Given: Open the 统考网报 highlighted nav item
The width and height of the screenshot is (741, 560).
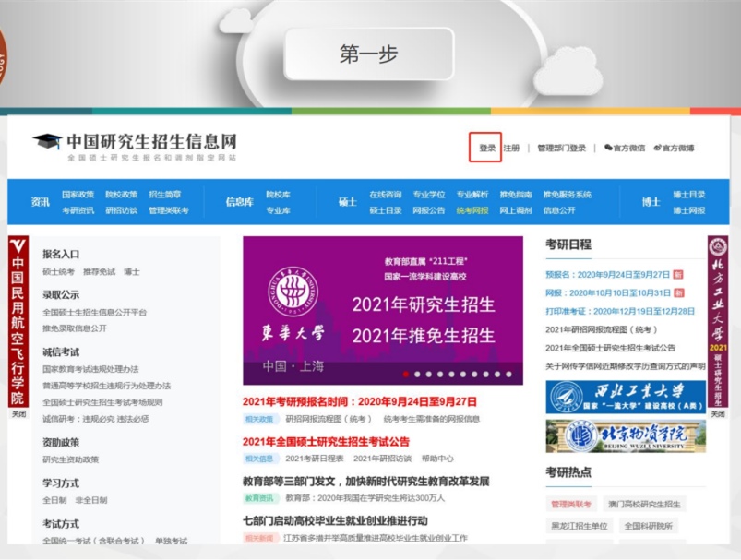Looking at the screenshot, I should pos(472,210).
